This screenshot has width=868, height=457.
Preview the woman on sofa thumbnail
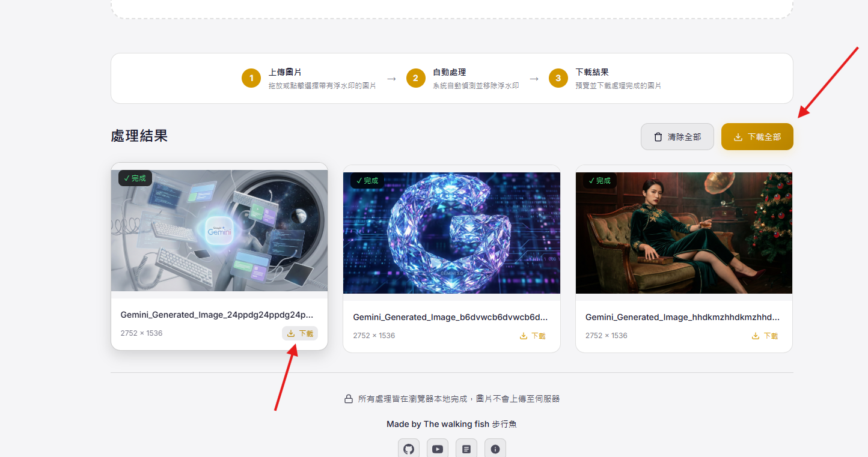click(x=684, y=233)
